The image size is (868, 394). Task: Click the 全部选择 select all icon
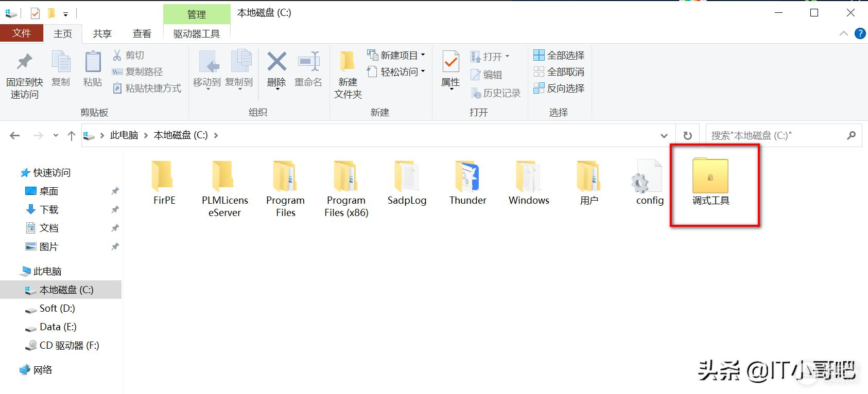tap(539, 55)
